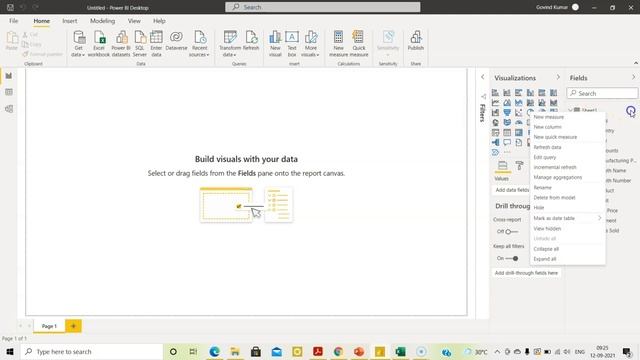Switch to Model view in left sidebar

[9, 109]
